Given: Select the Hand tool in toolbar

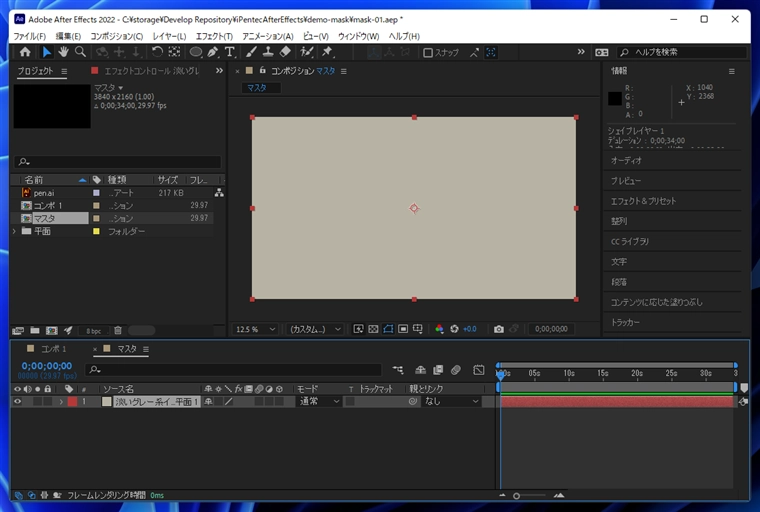Looking at the screenshot, I should 63,52.
